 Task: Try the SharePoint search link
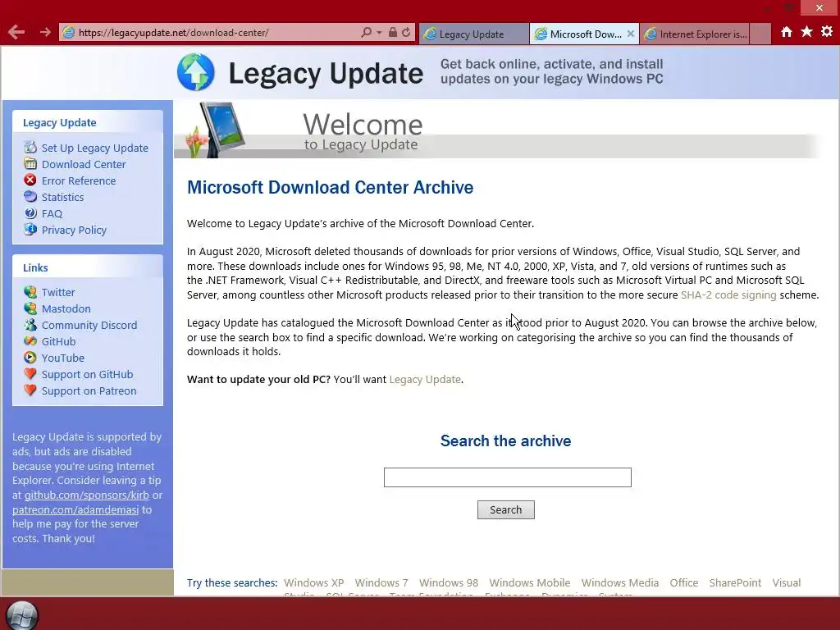pos(735,583)
